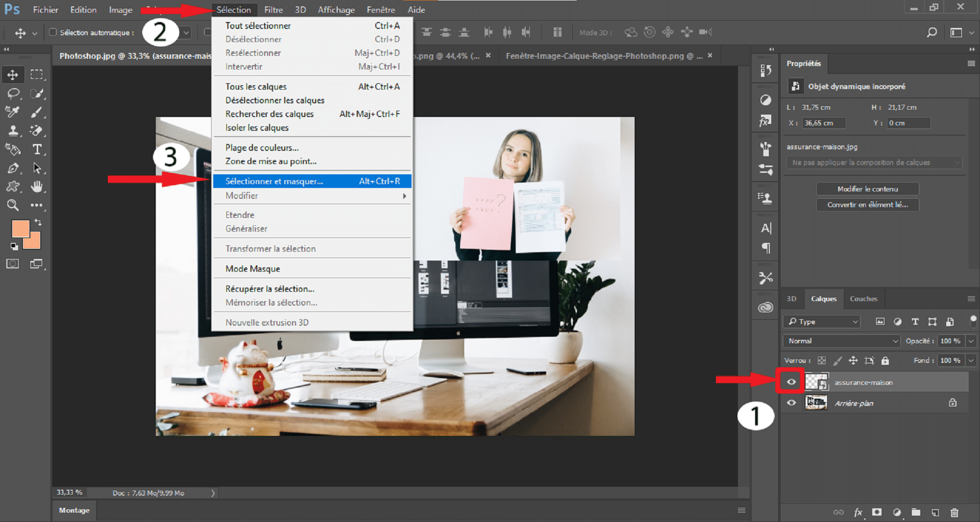
Task: Link layers chain icon
Action: [x=839, y=512]
